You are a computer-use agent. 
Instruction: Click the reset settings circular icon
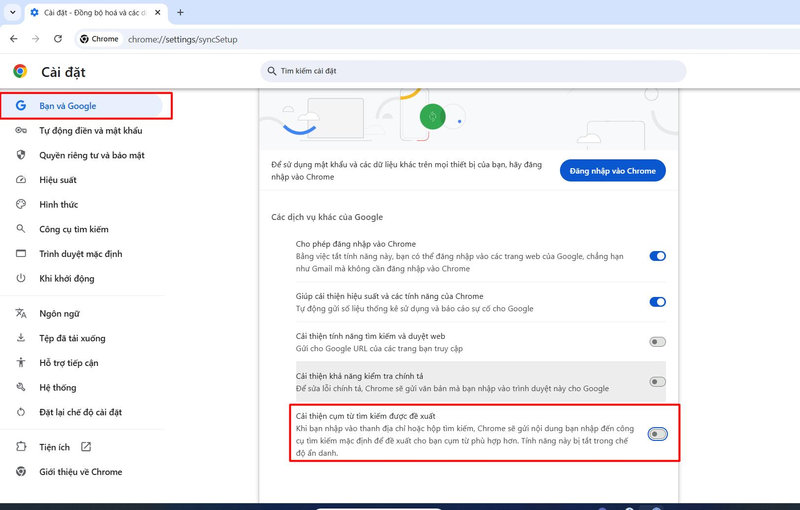tap(21, 412)
